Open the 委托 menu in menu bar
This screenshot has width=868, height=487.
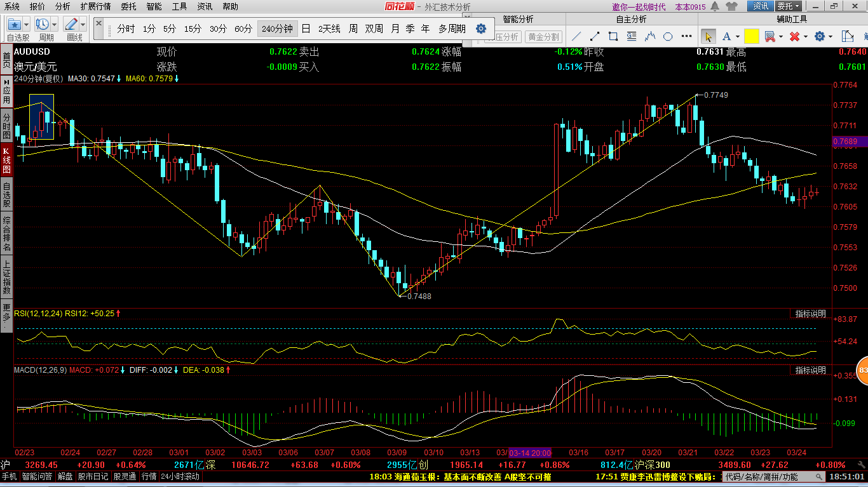[x=128, y=6]
